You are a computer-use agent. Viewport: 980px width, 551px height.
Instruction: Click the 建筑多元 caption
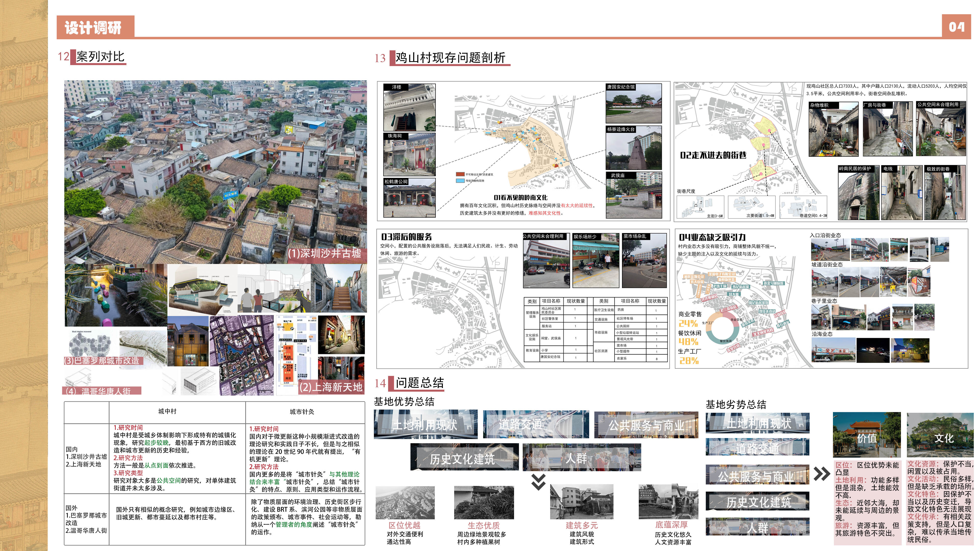(x=582, y=525)
